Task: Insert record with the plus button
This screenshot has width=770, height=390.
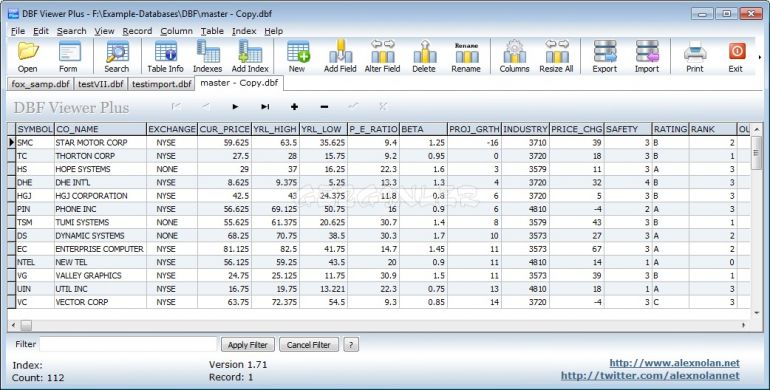Action: pyautogui.click(x=295, y=107)
